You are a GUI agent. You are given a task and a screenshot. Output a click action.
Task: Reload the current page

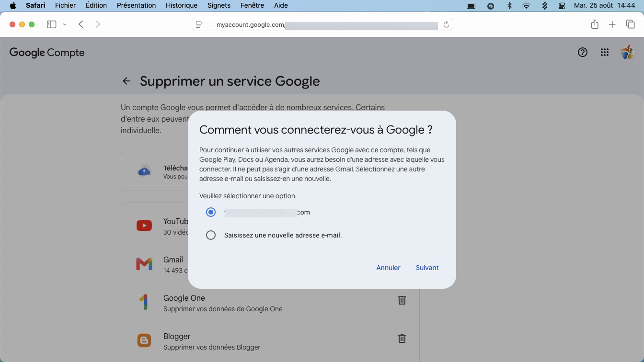tap(446, 24)
